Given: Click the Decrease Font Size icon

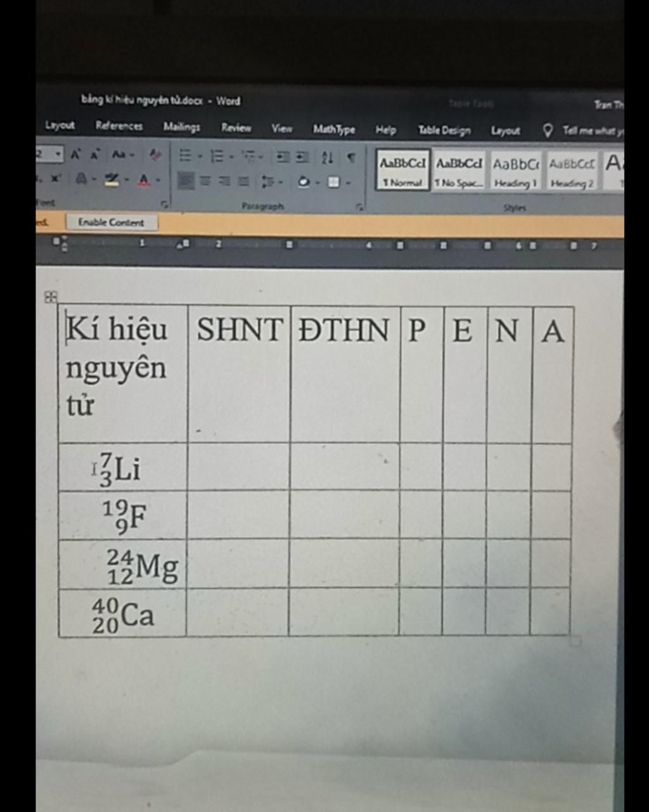Looking at the screenshot, I should (95, 155).
